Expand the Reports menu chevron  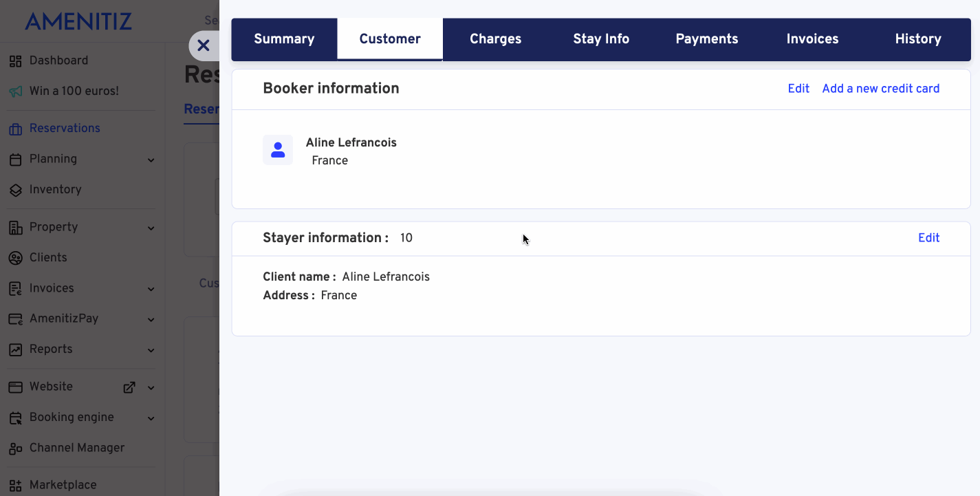click(x=151, y=351)
